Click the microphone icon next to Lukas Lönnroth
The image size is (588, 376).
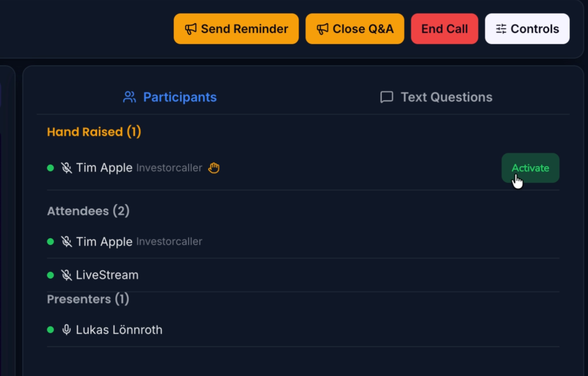coord(67,330)
